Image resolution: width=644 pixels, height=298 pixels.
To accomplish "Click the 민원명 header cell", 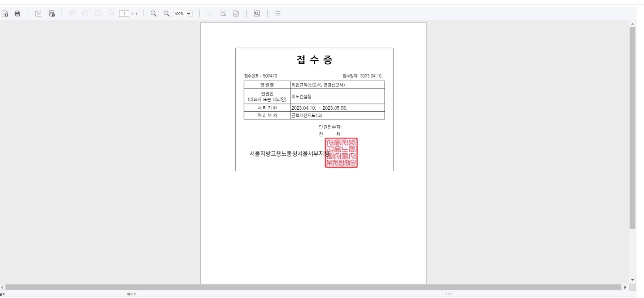I will (x=267, y=85).
